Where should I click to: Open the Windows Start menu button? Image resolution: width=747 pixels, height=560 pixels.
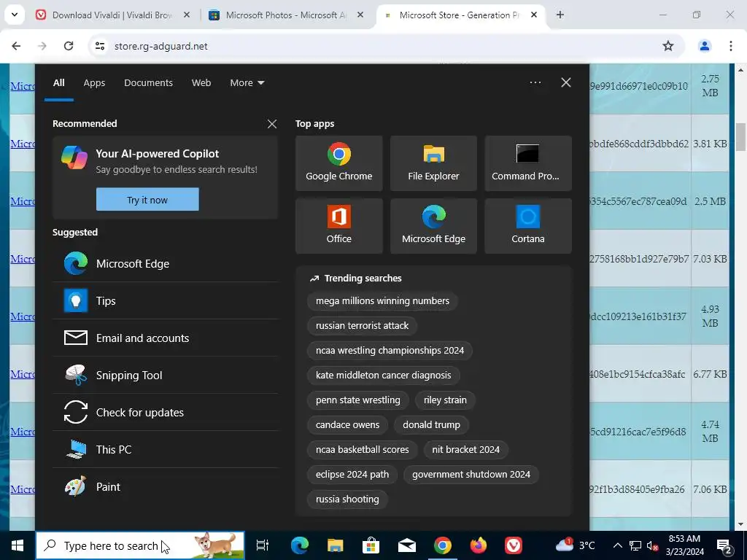tap(18, 545)
